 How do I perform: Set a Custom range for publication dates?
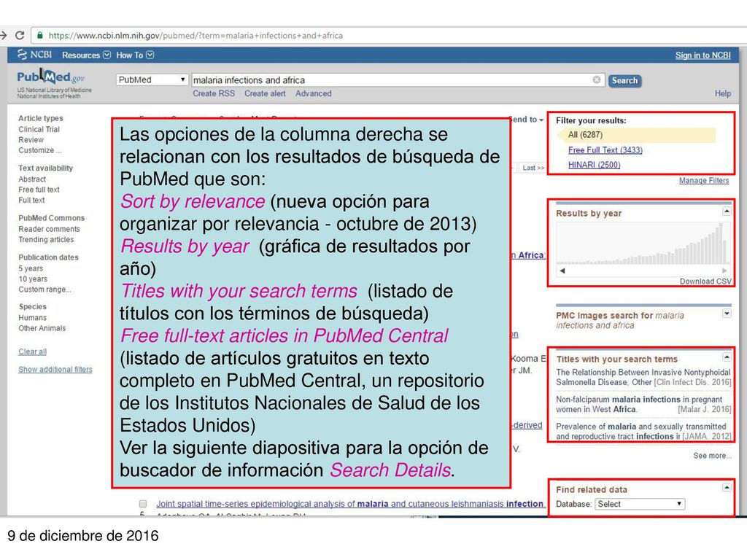coord(44,289)
